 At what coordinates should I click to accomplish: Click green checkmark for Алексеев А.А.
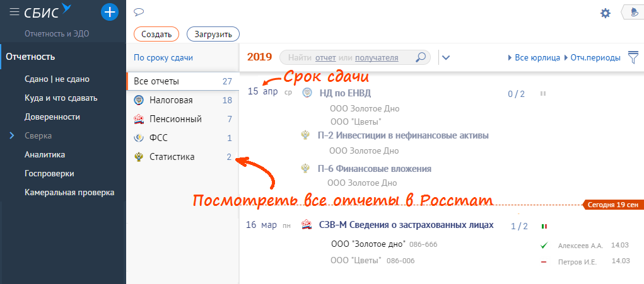tap(544, 246)
